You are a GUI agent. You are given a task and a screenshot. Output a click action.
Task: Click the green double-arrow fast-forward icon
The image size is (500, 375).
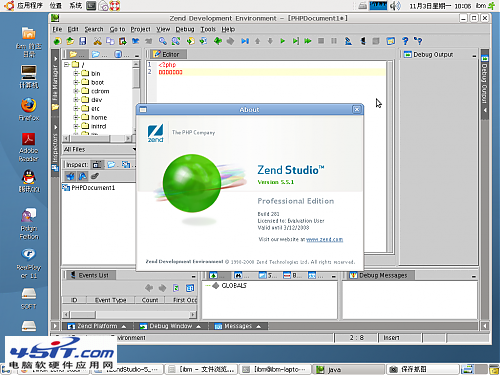tap(308, 41)
